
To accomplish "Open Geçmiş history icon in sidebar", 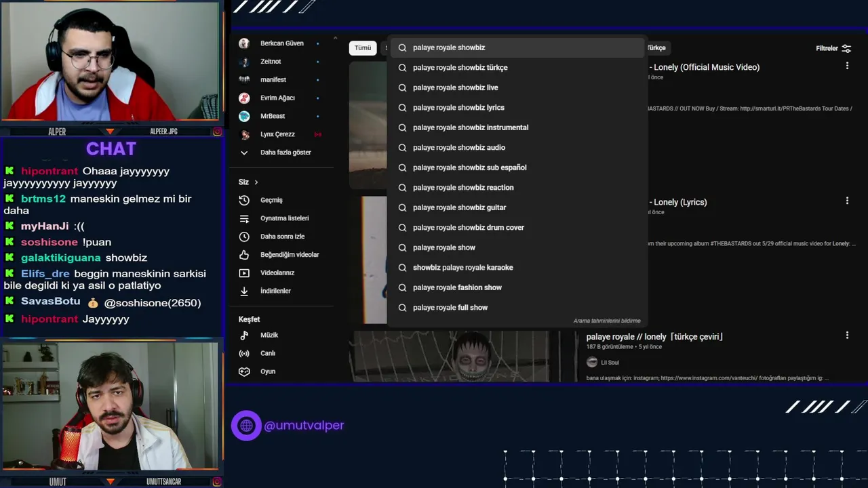I will [x=244, y=201].
